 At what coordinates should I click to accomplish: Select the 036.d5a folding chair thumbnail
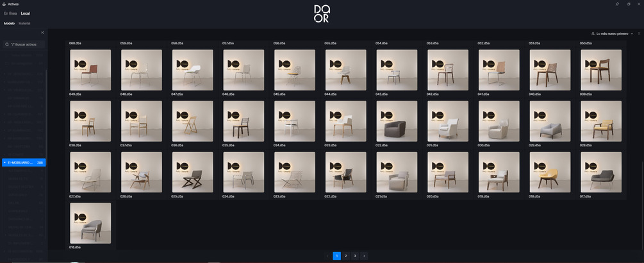[193, 121]
